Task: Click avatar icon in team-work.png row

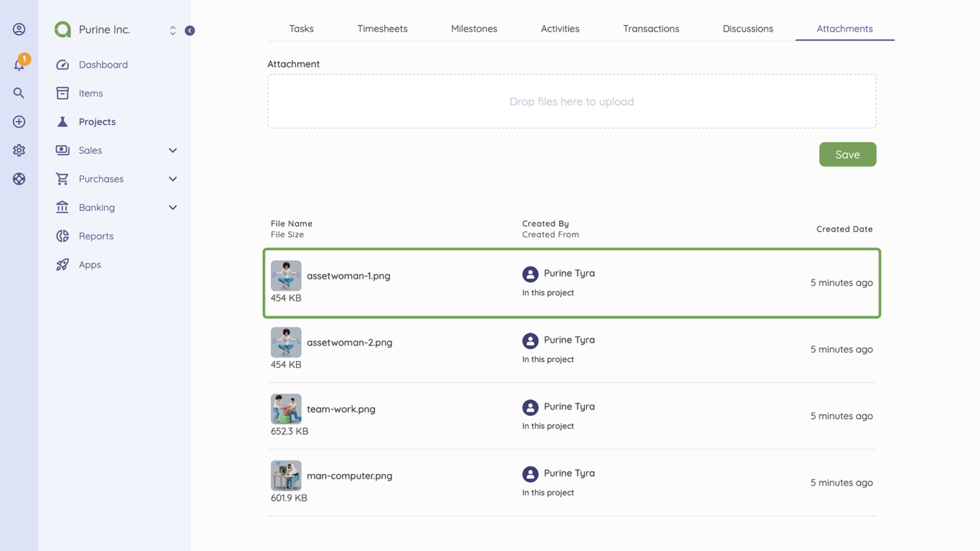Action: [x=530, y=408]
